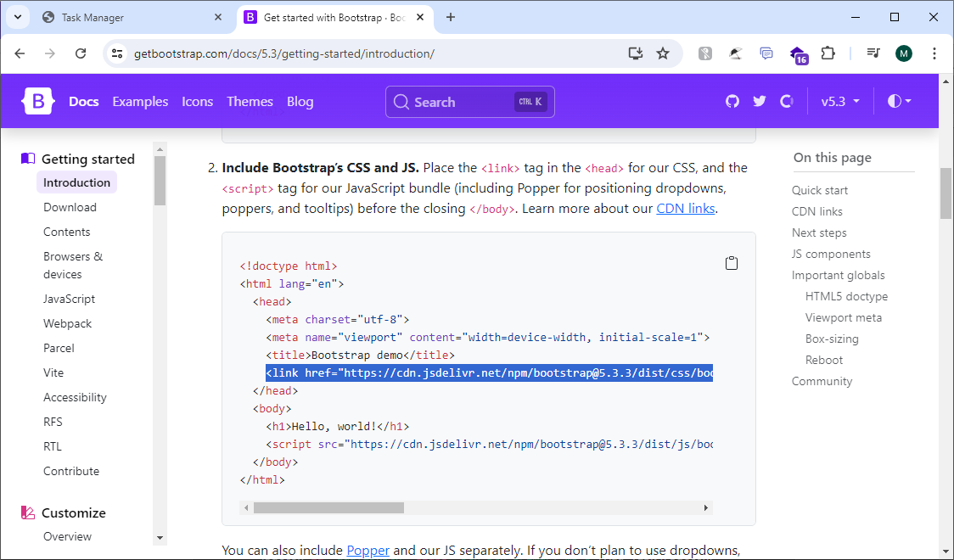Jump to Viewport meta section

coord(844,317)
